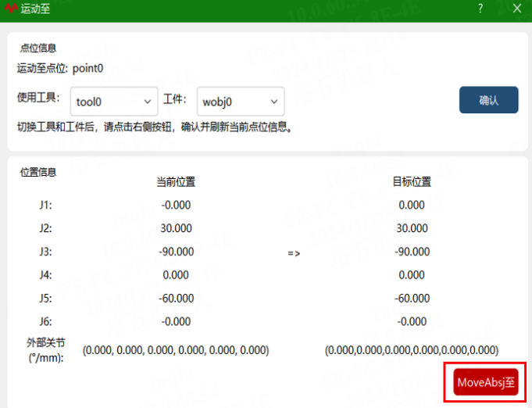Close the 运动至 dialog window
The image size is (532, 408).
tap(517, 9)
